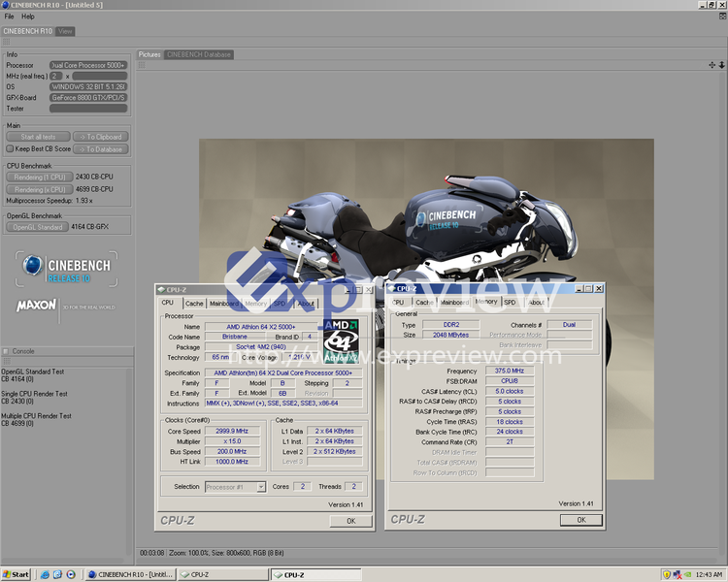Click the Processor name field
Screen dimensions: 728x582
pyautogui.click(x=88, y=65)
